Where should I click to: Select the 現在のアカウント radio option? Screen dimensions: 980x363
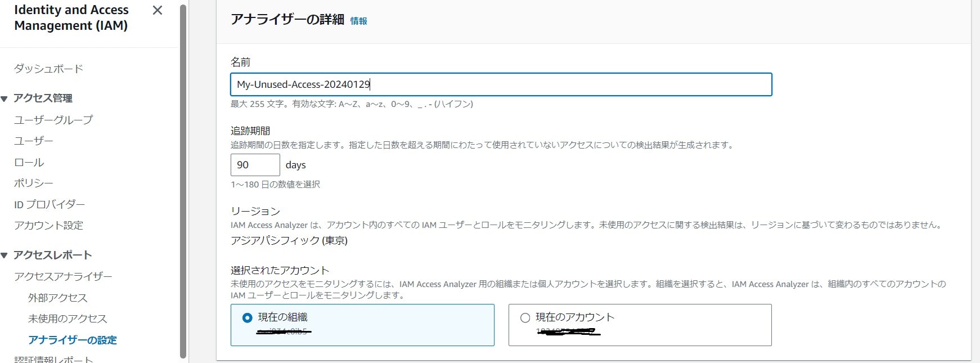click(x=525, y=318)
